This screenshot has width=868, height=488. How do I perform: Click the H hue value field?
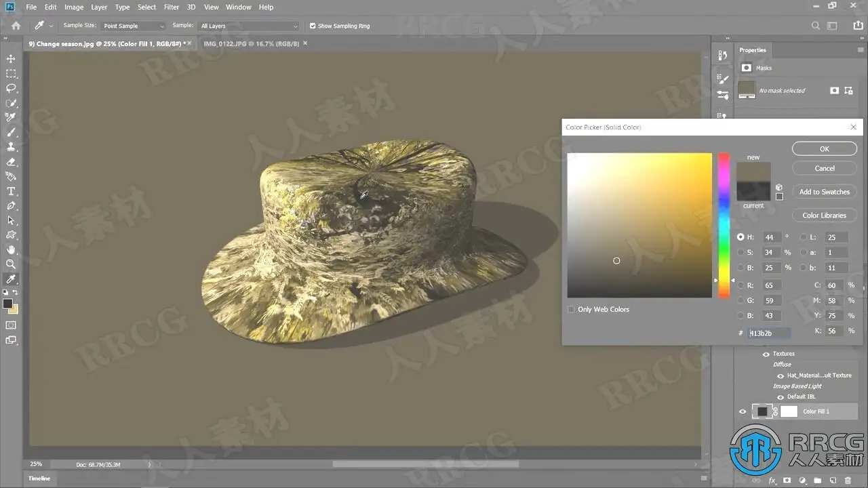771,237
